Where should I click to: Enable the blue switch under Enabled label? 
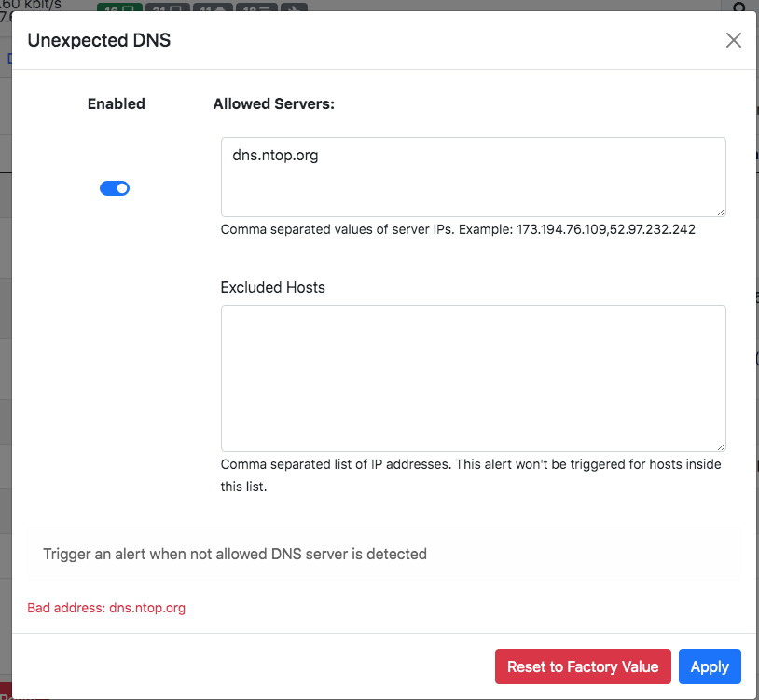[x=115, y=187]
